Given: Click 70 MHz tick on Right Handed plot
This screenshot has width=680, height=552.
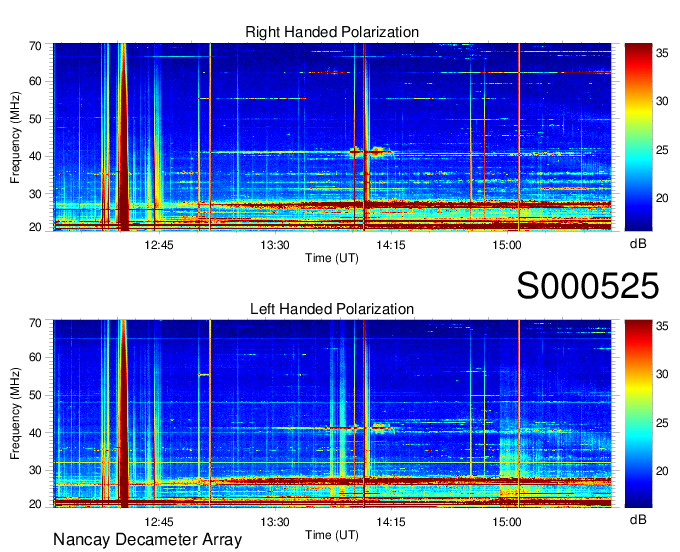Looking at the screenshot, I should pos(35,46).
